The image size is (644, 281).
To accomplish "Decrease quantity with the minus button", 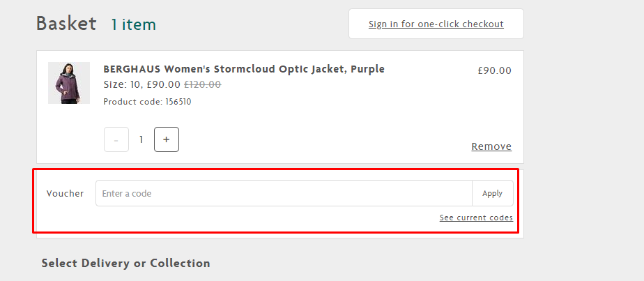I will pos(116,139).
